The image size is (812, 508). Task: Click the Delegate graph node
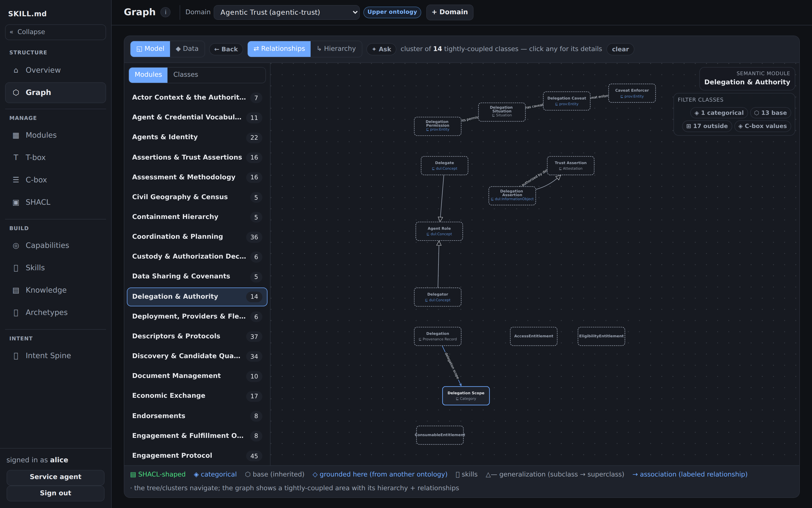click(x=444, y=166)
